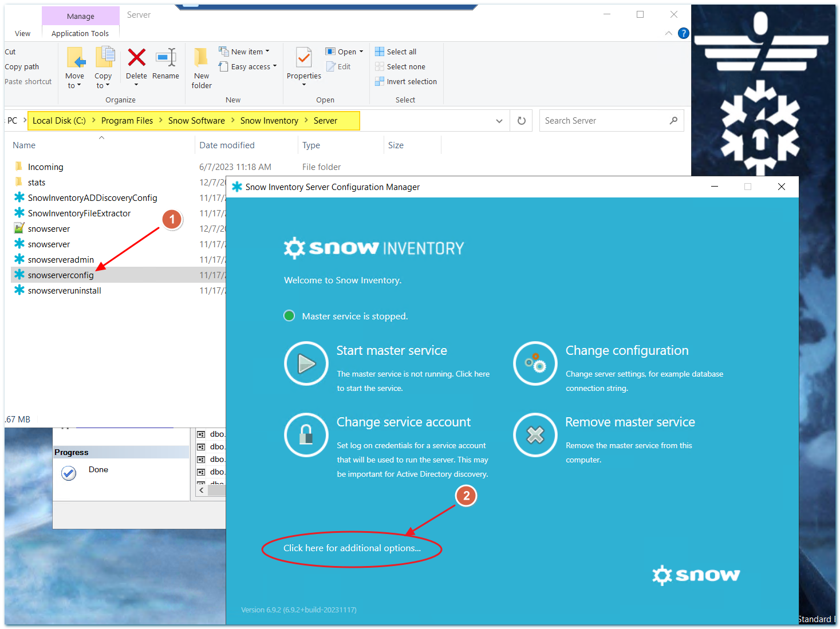The width and height of the screenshot is (840, 629).
Task: Open the Explorer help question mark icon
Action: click(683, 33)
